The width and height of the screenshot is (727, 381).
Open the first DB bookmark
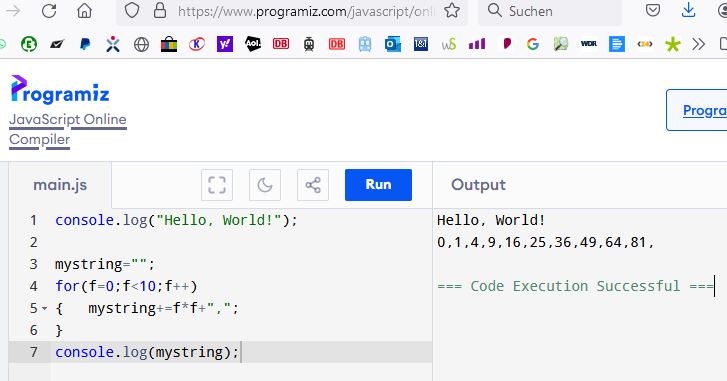[281, 44]
